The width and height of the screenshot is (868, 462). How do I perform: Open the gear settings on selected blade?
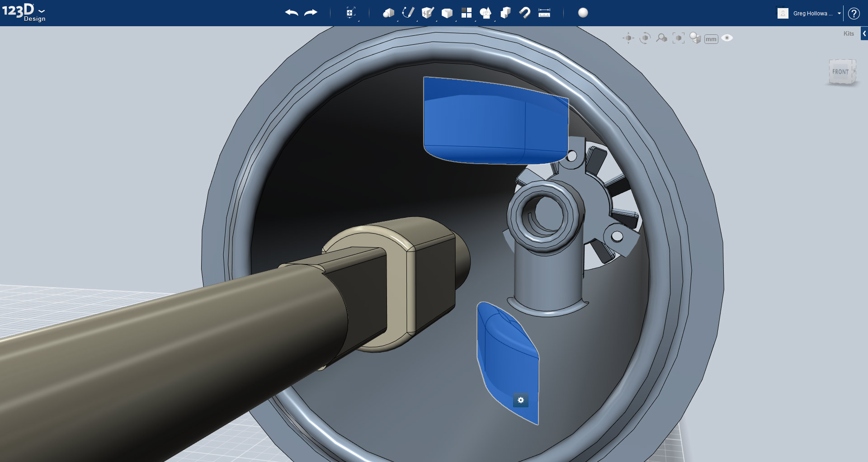(521, 400)
